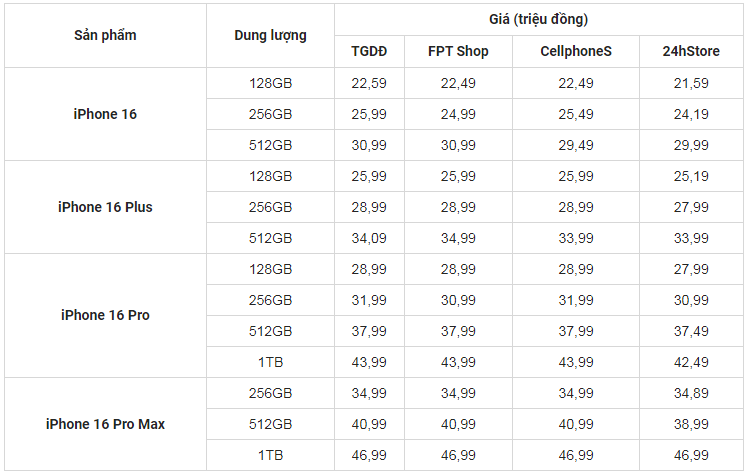Image resolution: width=747 pixels, height=472 pixels.
Task: Select the iPhone 16 Pro product cell
Action: pyautogui.click(x=105, y=315)
